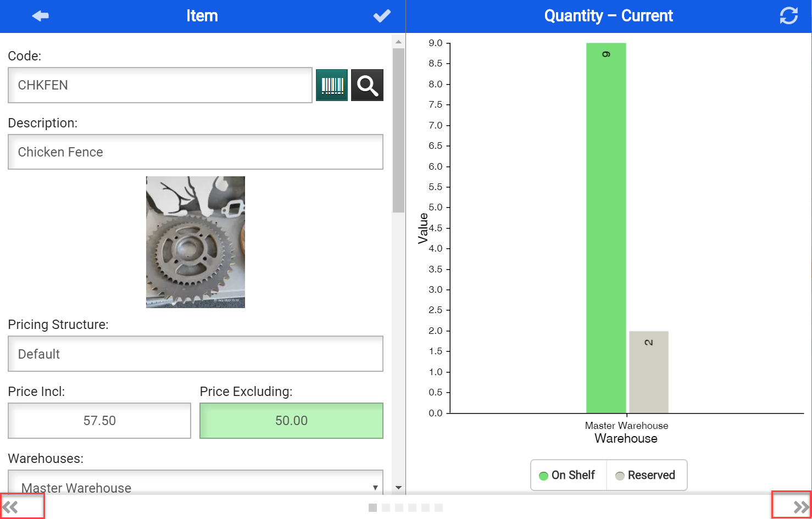The image size is (812, 519).
Task: Click the Description field containing Chicken Fence
Action: [196, 152]
